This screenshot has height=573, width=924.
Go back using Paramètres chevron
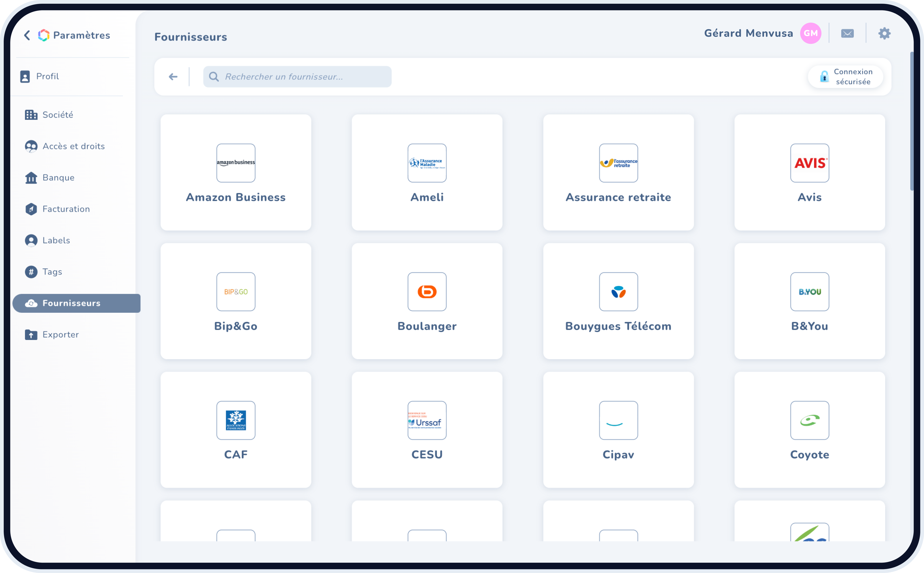point(27,35)
